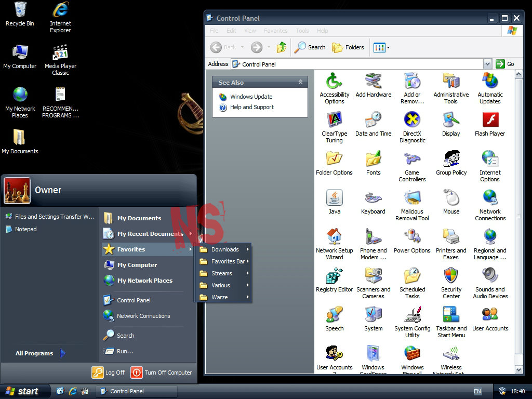This screenshot has height=399, width=532.
Task: Open Automatic Updates icon
Action: (490, 88)
